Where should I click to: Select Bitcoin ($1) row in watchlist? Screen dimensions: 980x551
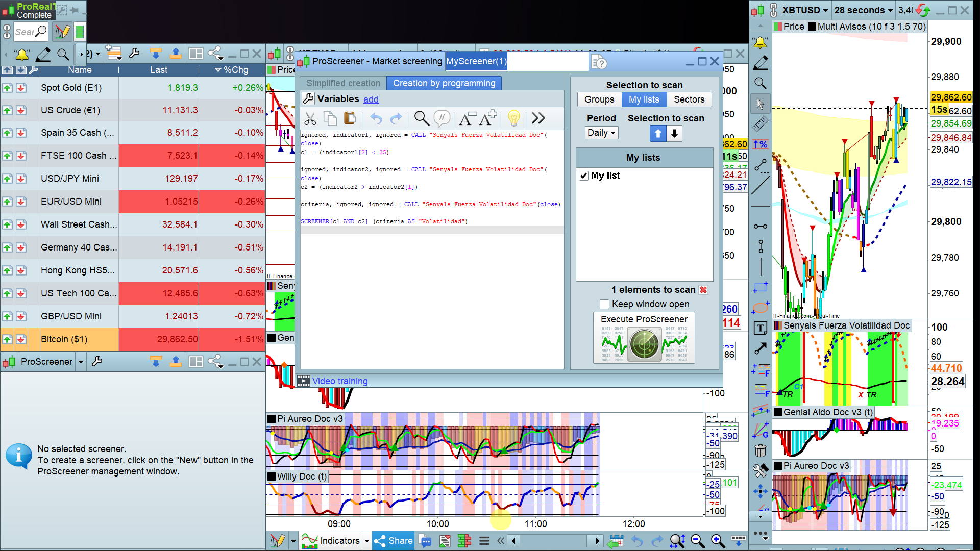[64, 339]
